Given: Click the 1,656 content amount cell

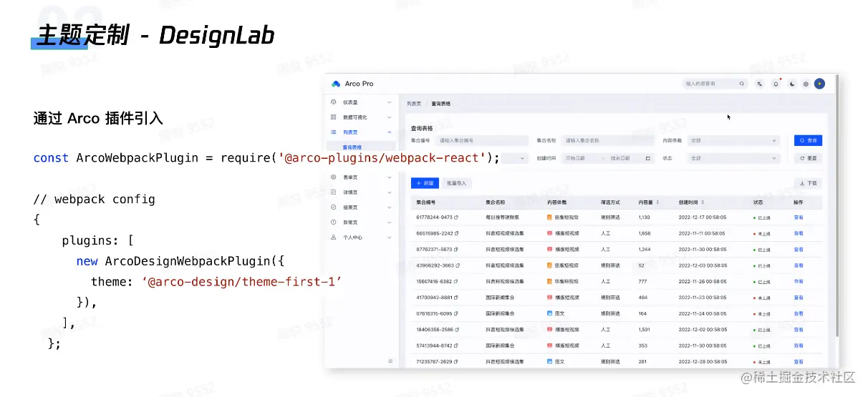Looking at the screenshot, I should pyautogui.click(x=645, y=233).
